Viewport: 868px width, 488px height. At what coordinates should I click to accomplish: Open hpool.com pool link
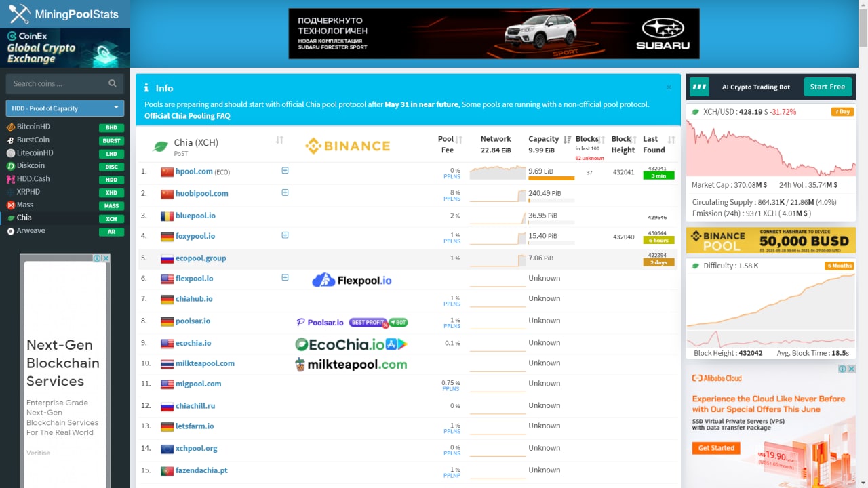(x=194, y=171)
